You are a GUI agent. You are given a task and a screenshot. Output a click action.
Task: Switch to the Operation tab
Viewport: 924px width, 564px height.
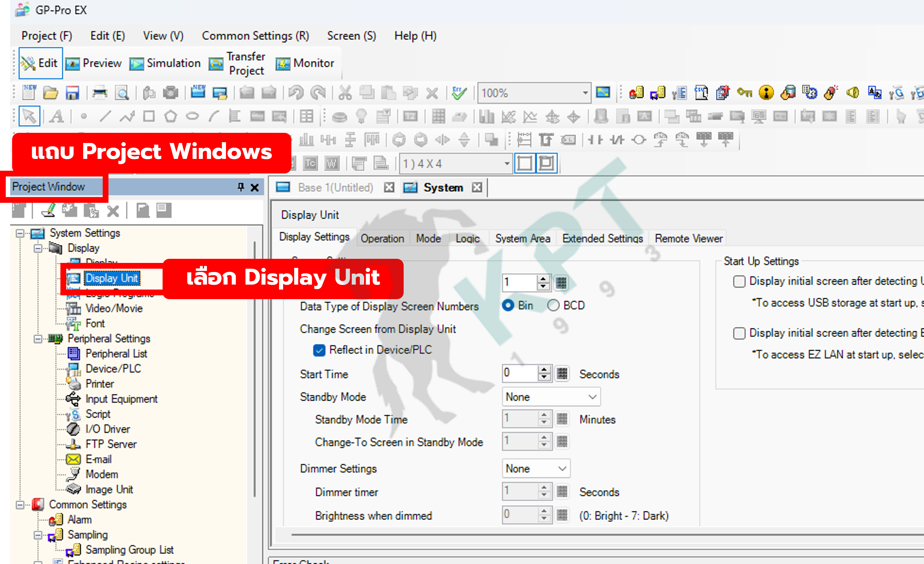coord(382,238)
